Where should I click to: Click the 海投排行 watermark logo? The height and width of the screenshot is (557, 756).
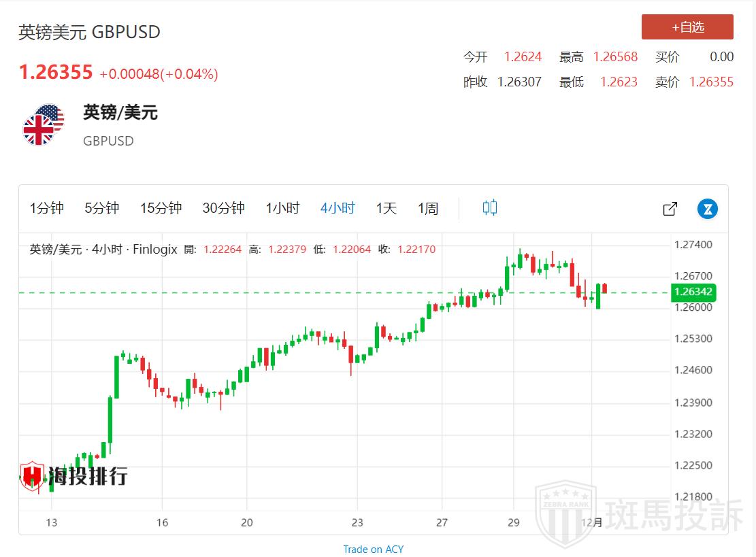pos(73,475)
